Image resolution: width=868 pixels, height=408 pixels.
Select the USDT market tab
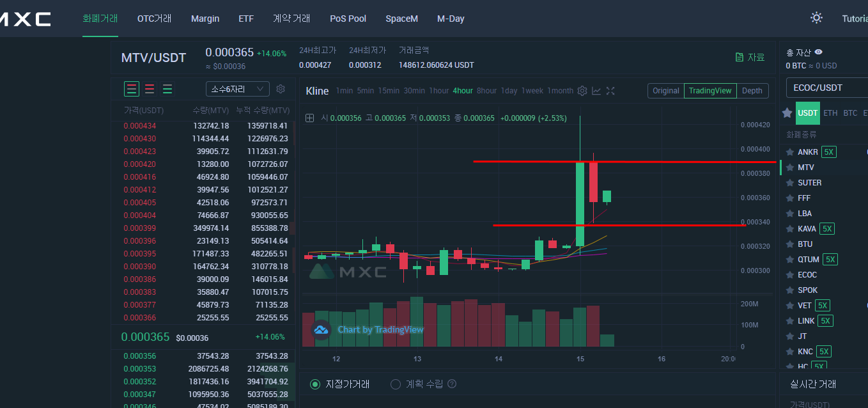click(808, 113)
